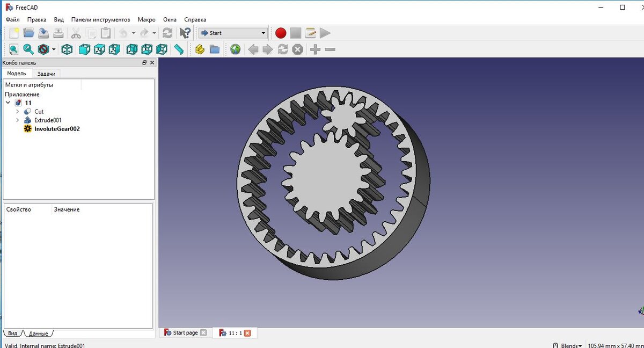Click the browser refresh icon next to Forward
The image size is (644, 348).
pyautogui.click(x=283, y=49)
